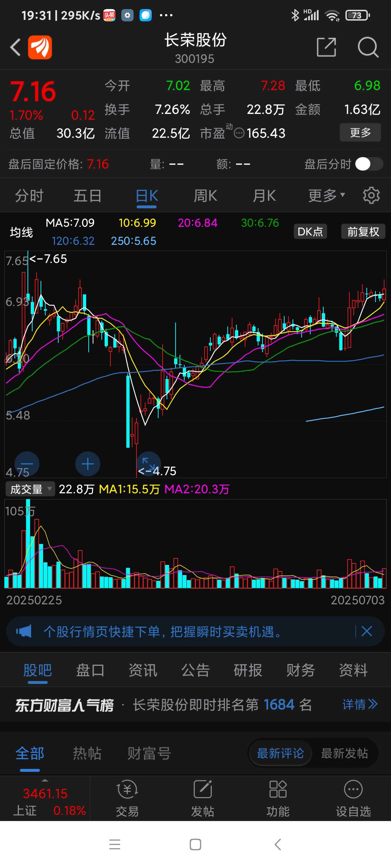Switch to 五日 chart tab
This screenshot has height=868, width=391.
pyautogui.click(x=88, y=196)
